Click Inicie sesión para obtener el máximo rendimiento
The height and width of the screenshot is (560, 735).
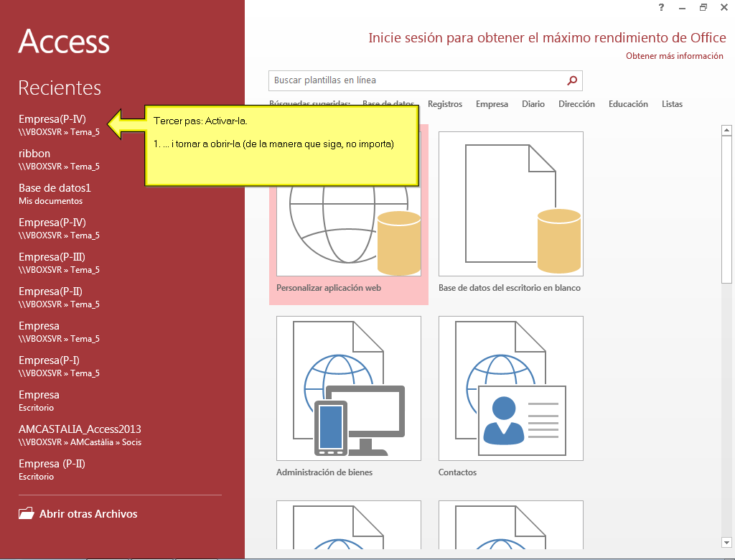click(547, 37)
